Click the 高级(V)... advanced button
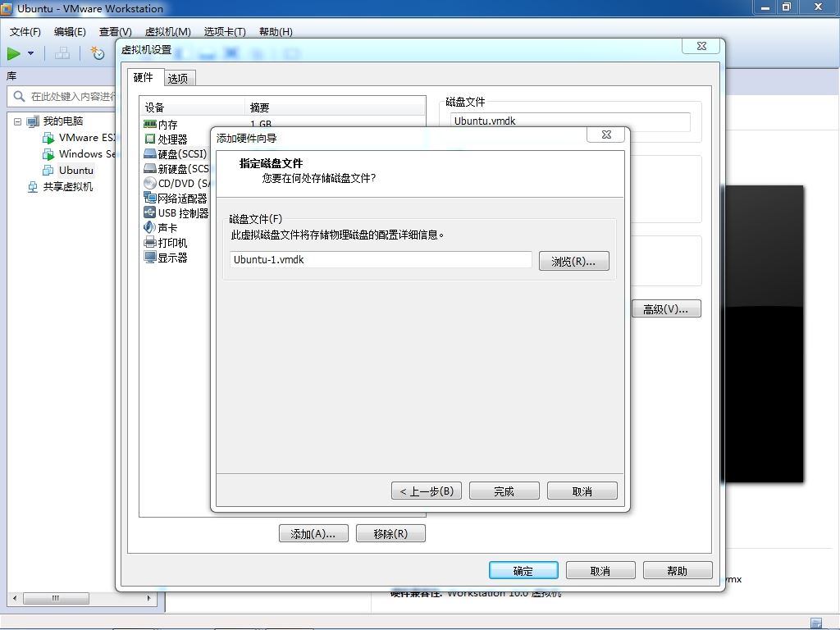This screenshot has width=840, height=630. click(x=666, y=308)
